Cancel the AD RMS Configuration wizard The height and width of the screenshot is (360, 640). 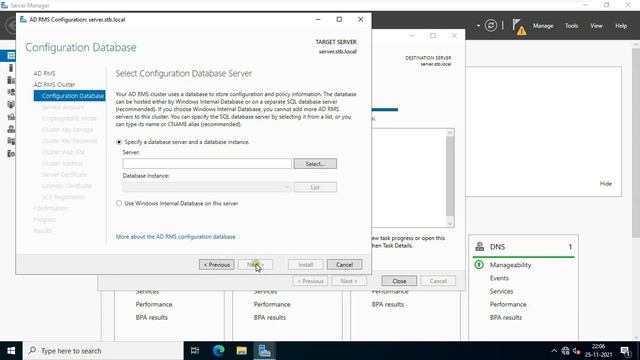(x=344, y=264)
